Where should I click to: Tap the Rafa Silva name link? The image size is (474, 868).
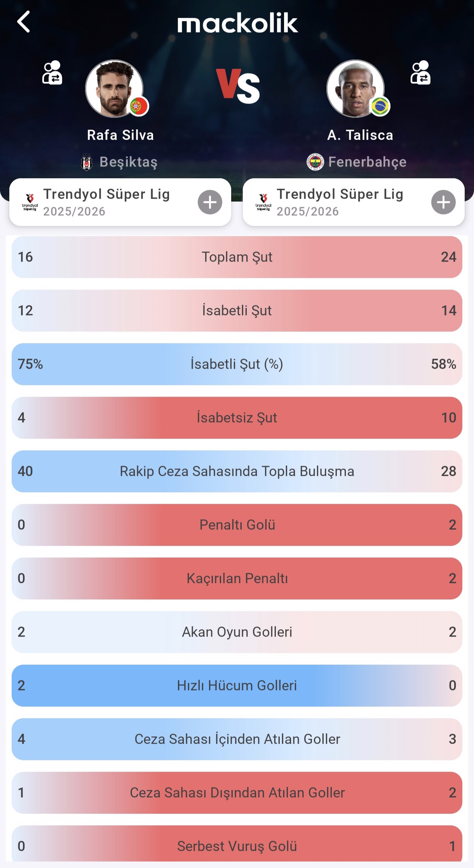click(120, 135)
